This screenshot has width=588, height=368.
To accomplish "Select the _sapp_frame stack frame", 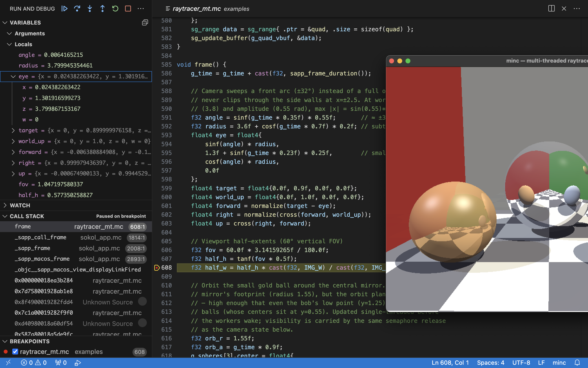I will tap(76, 248).
